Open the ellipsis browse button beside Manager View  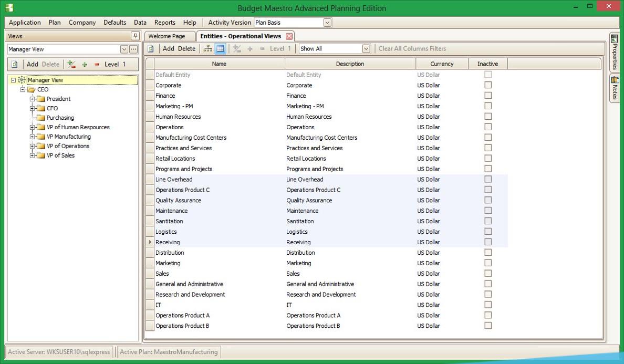[x=133, y=49]
